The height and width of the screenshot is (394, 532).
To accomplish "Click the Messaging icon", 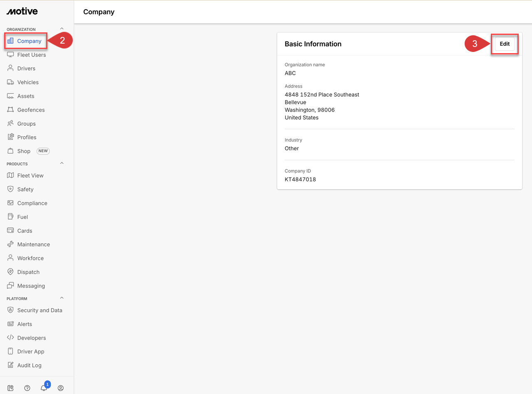I will point(10,286).
